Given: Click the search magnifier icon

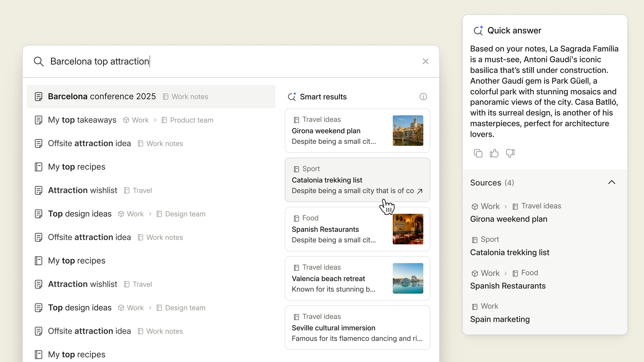Looking at the screenshot, I should tap(39, 61).
